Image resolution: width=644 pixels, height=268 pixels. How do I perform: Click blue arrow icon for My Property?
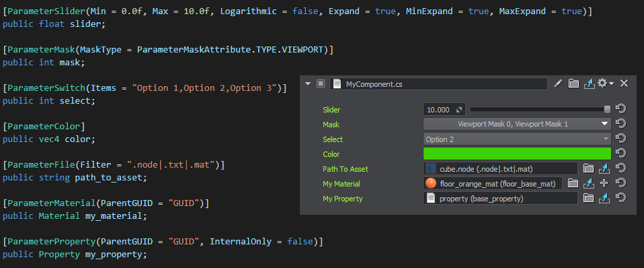(x=604, y=199)
